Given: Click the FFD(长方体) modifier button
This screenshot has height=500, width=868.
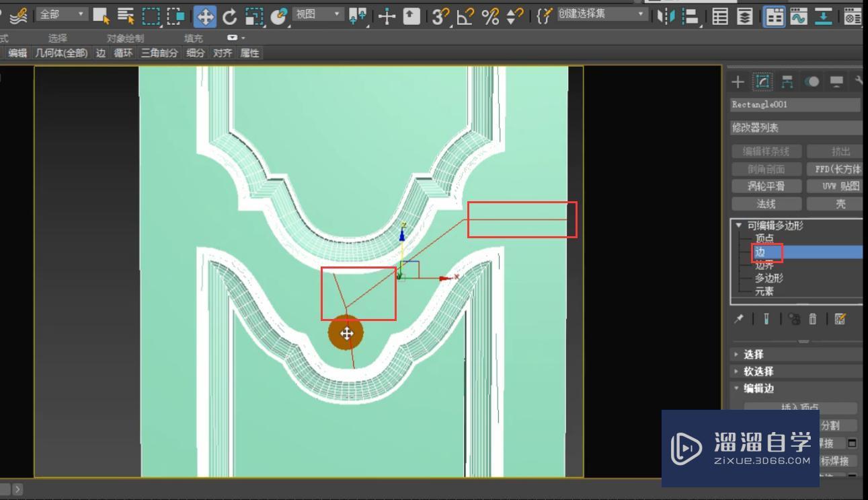Looking at the screenshot, I should [835, 169].
